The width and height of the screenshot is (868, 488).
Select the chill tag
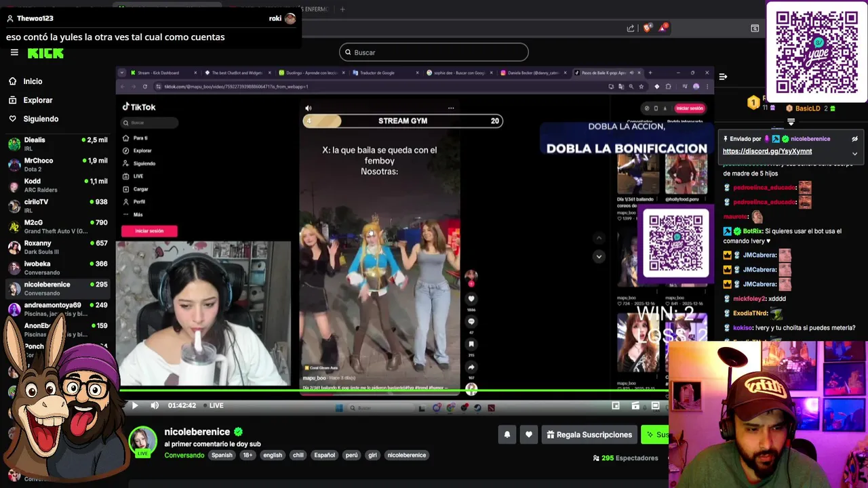click(x=298, y=455)
